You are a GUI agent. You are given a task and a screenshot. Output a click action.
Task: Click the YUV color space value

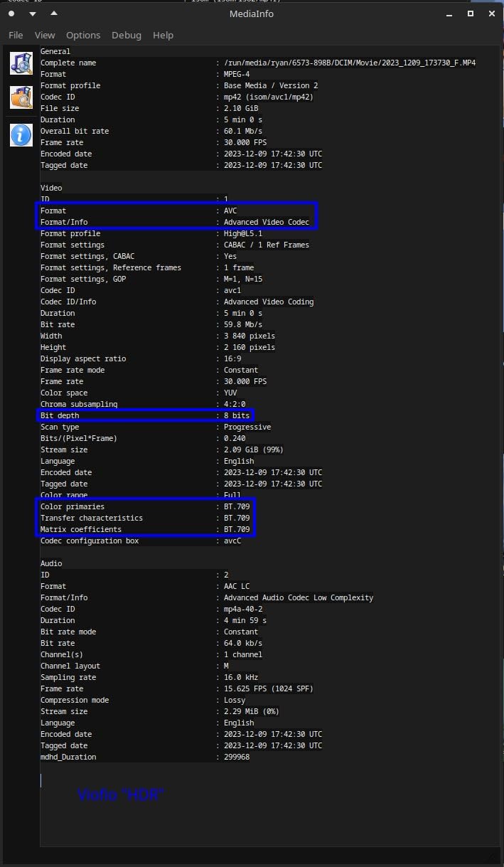click(230, 393)
